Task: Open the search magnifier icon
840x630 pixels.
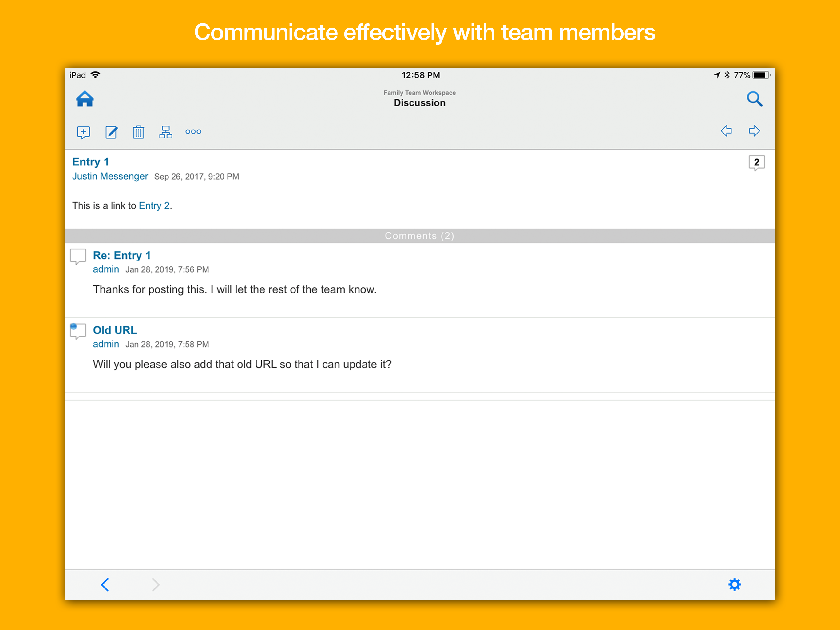Action: click(x=754, y=99)
